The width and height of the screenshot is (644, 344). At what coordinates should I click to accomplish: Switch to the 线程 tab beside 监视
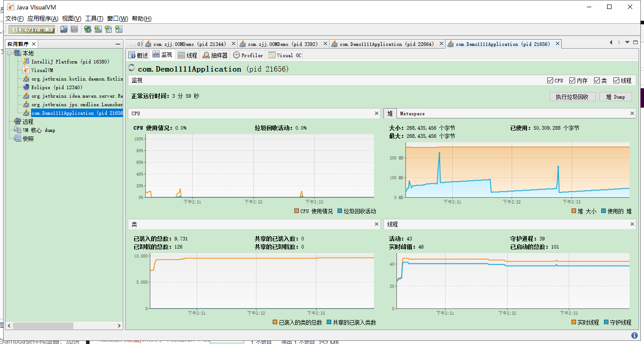pyautogui.click(x=187, y=55)
